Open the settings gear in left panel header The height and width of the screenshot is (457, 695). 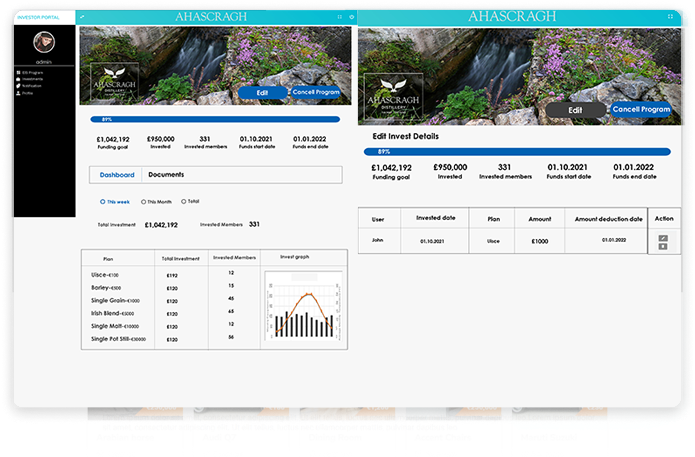point(351,17)
